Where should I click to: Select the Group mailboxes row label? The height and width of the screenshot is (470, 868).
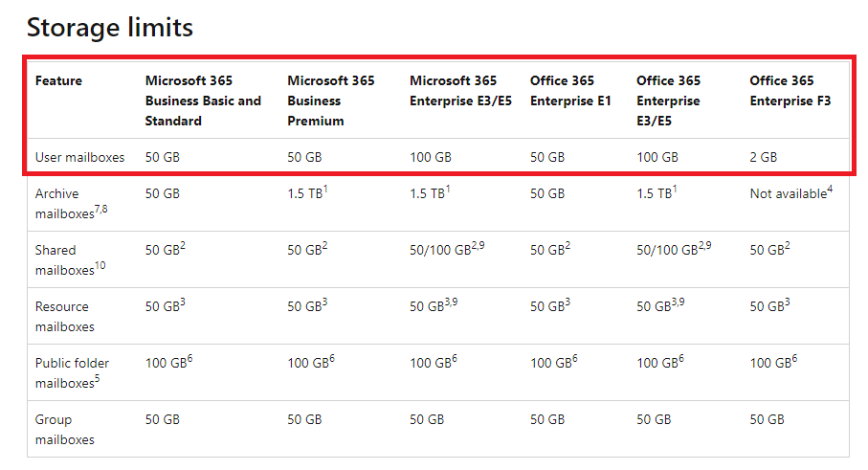pos(64,430)
